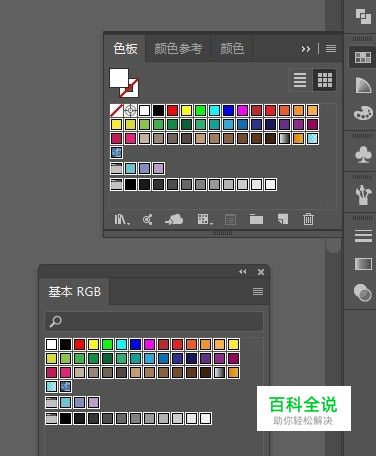Open the 颜色 tab

pyautogui.click(x=232, y=49)
